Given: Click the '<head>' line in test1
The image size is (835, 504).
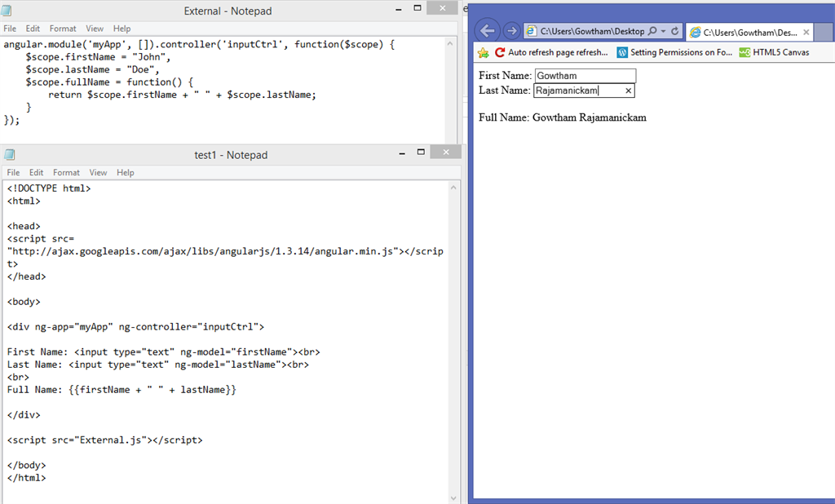Looking at the screenshot, I should pyautogui.click(x=24, y=227).
